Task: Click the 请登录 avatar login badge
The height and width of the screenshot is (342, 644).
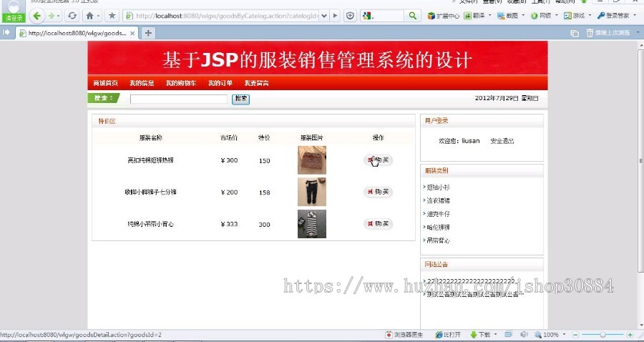Action: 14,12
